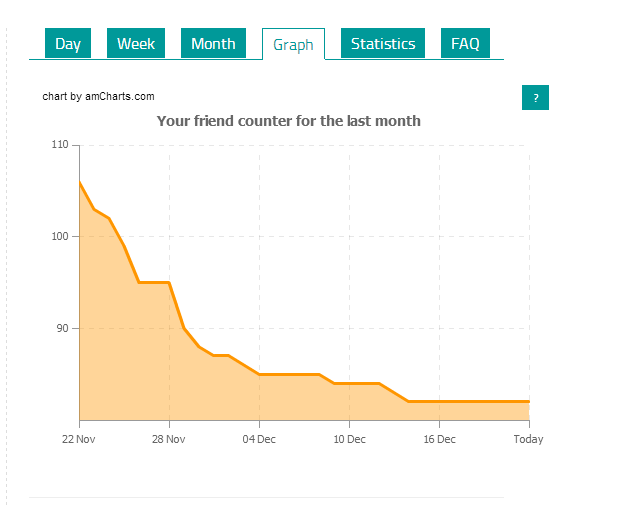
Task: Switch to the Day tab
Action: point(68,43)
